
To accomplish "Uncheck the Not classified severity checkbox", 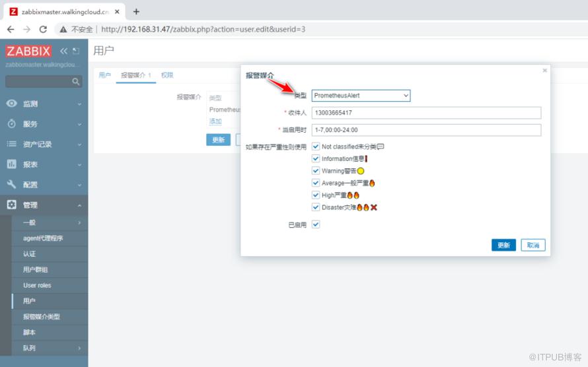I will pos(316,147).
